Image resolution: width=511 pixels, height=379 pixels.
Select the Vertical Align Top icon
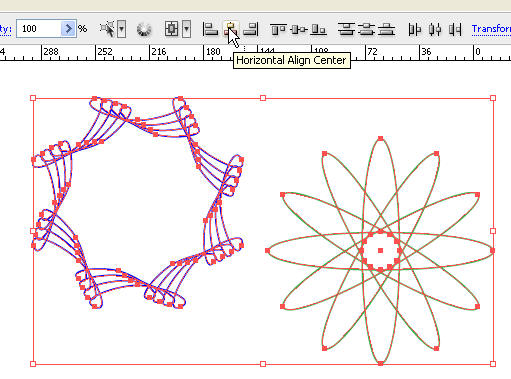pyautogui.click(x=278, y=29)
